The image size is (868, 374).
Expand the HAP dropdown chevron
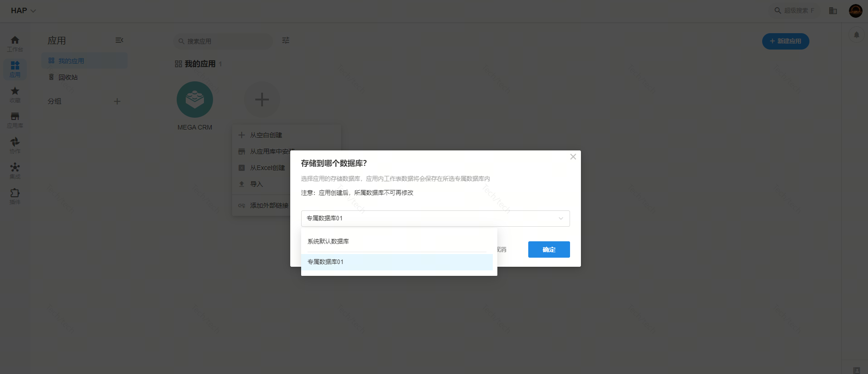(33, 10)
